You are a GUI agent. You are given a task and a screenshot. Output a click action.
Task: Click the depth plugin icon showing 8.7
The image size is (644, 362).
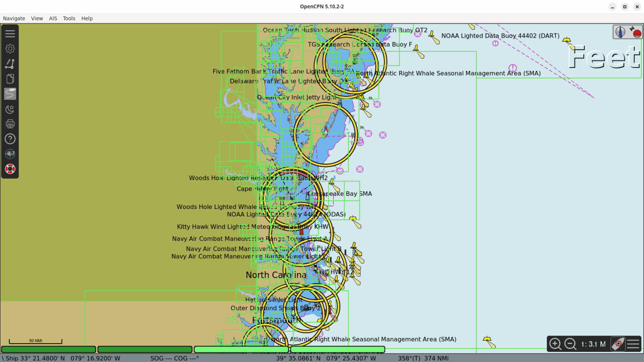[10, 154]
